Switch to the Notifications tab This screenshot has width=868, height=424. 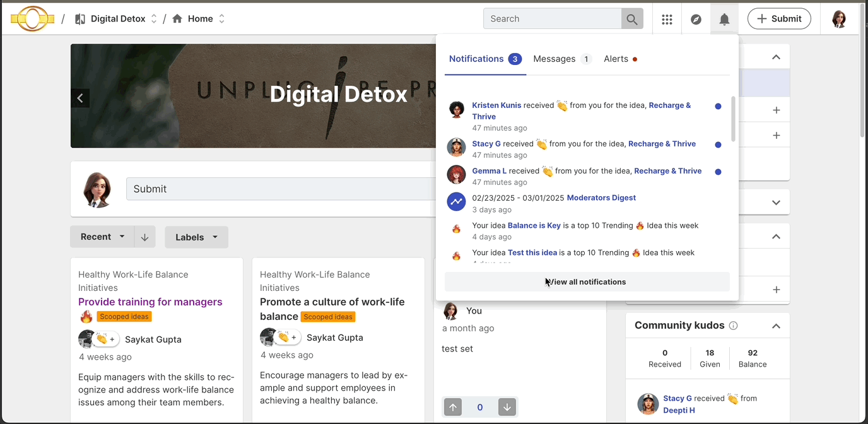pos(485,59)
